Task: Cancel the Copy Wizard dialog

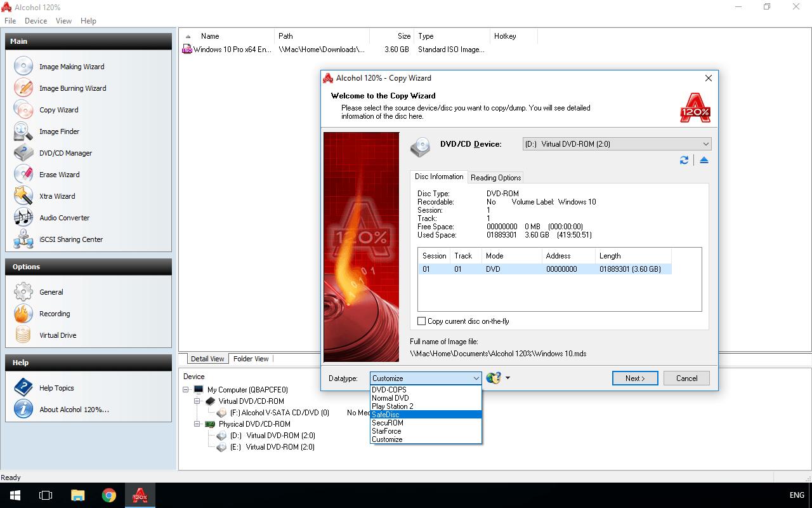Action: pyautogui.click(x=686, y=378)
